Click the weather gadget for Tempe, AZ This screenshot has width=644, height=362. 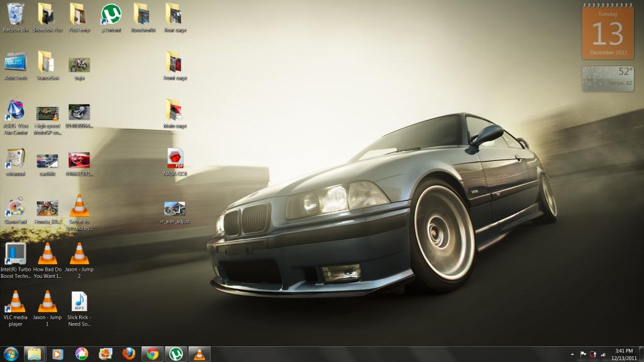(x=607, y=79)
